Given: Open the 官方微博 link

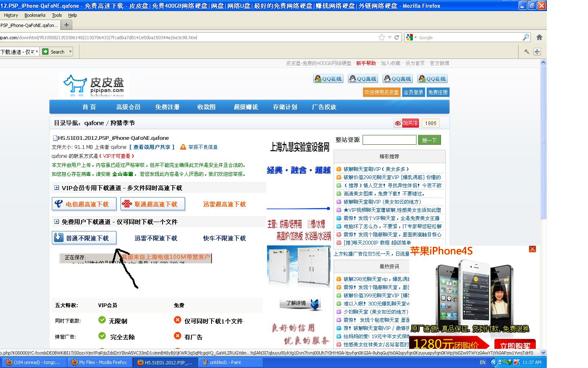Looking at the screenshot, I should point(439,63).
